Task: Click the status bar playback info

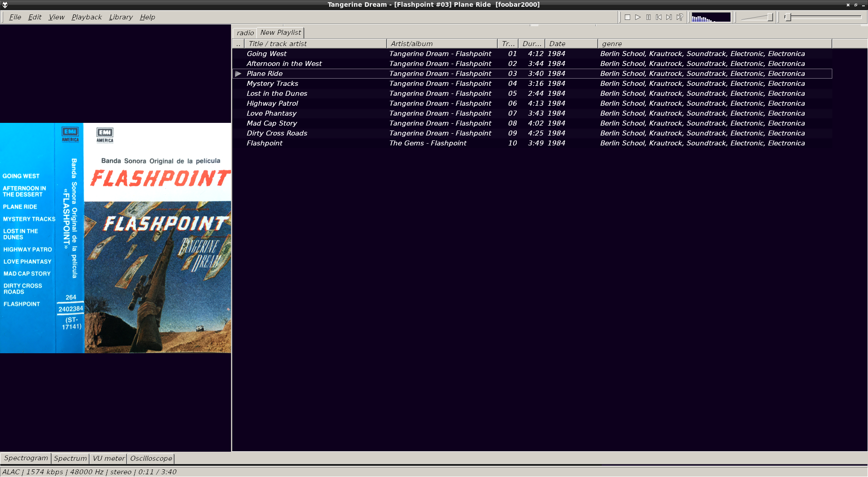Action: pos(89,472)
